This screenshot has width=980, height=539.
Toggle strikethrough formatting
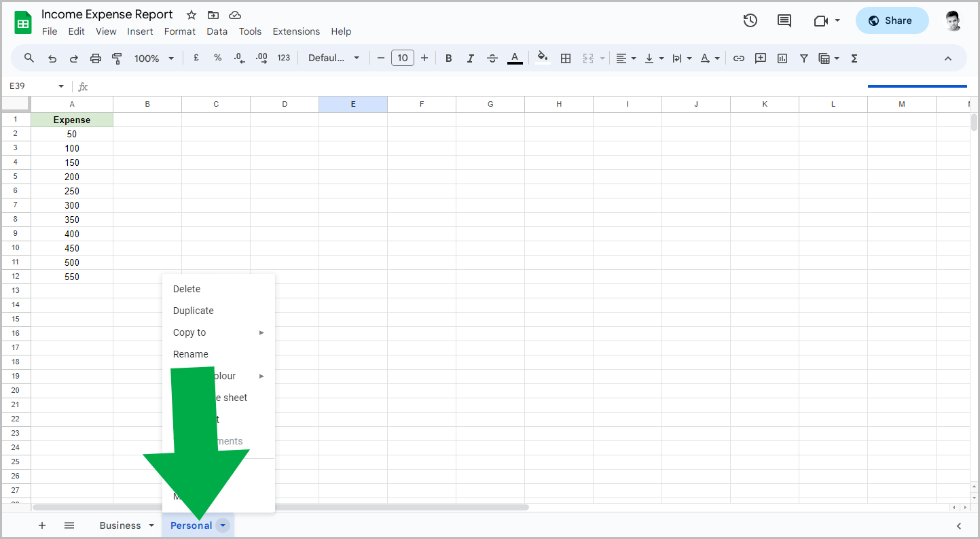pos(492,58)
